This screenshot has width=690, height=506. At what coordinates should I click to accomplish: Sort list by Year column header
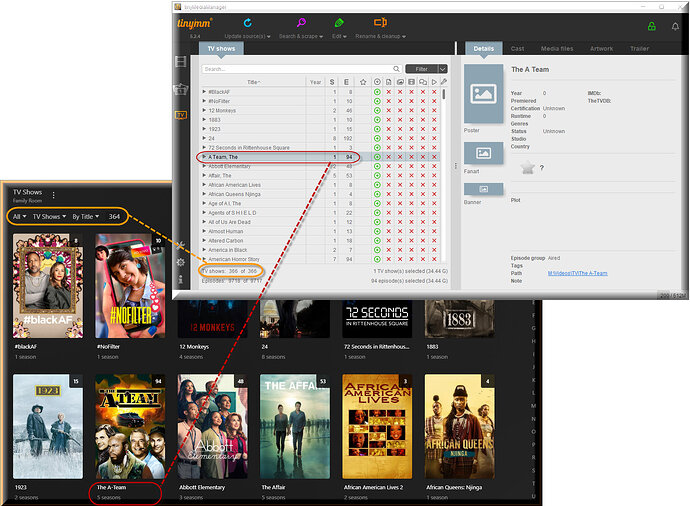click(x=315, y=82)
